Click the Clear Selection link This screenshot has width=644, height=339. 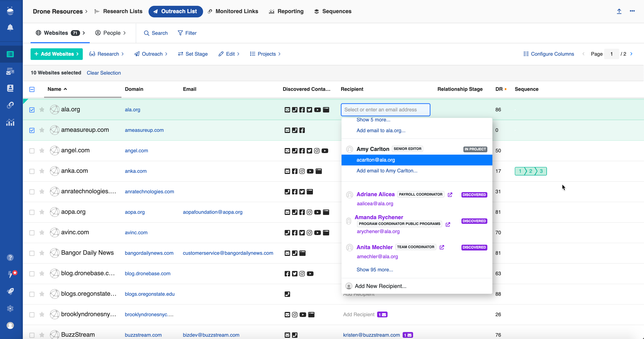(x=103, y=73)
